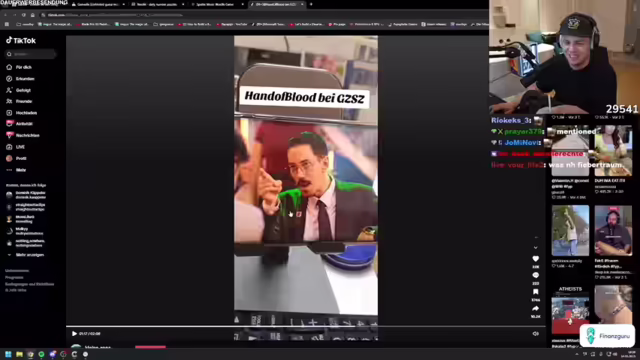640x360 pixels.
Task: Click the HandofBlood bei GZSZ caption
Action: 304,97
